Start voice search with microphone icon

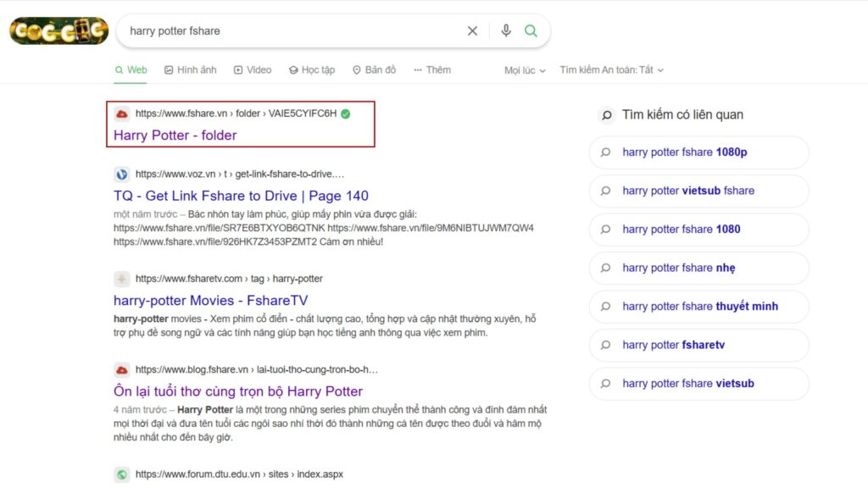click(505, 31)
